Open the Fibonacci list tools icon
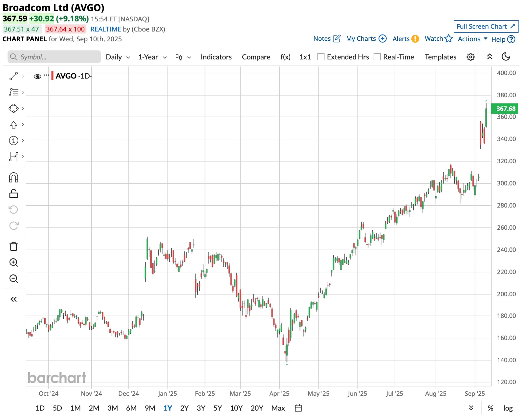Viewport: 522px width, 420px height. coord(13,92)
